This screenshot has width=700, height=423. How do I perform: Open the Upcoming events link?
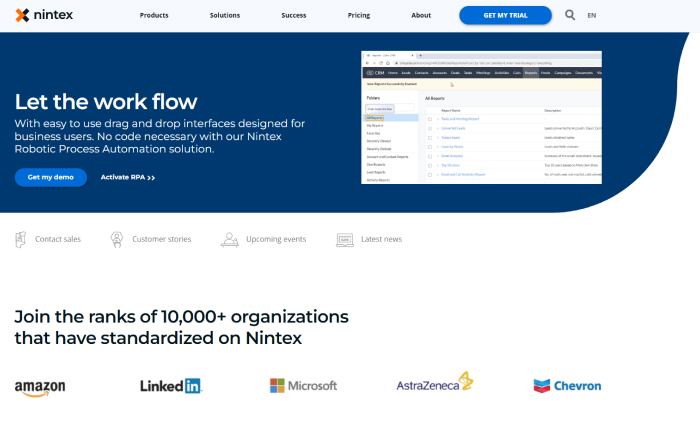point(276,239)
